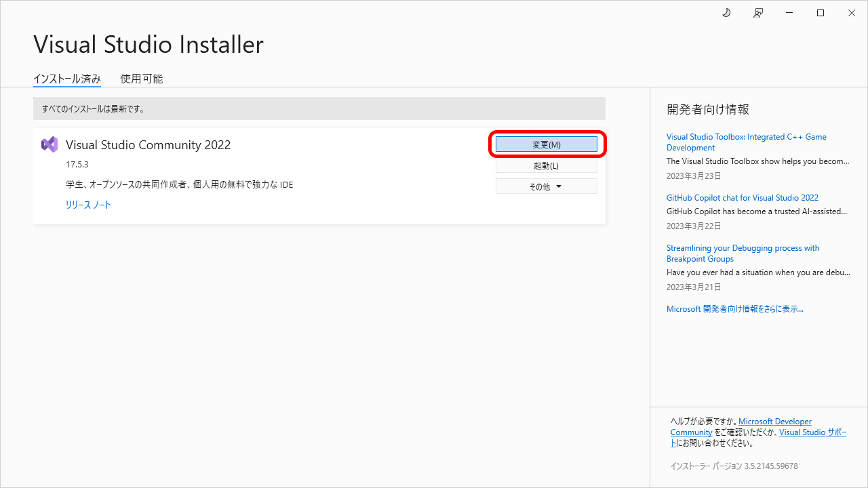Click the Visual Studio purple logo icon

click(x=50, y=144)
